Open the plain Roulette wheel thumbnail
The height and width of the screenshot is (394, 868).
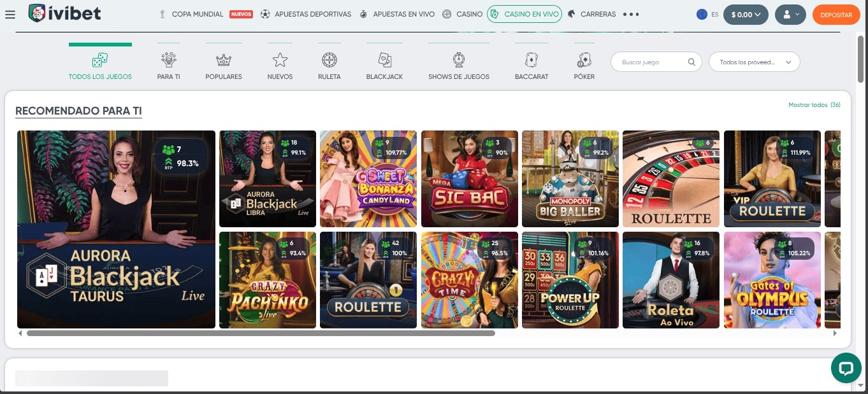point(671,179)
